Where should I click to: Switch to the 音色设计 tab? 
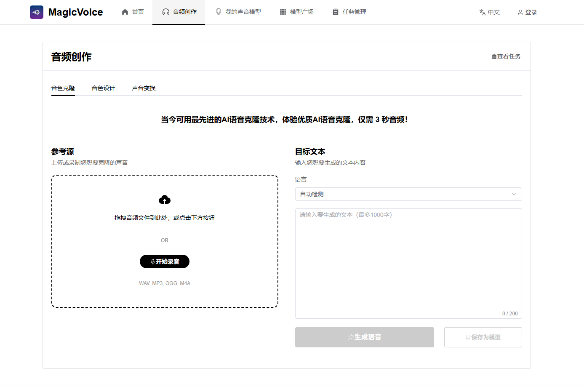coord(103,88)
